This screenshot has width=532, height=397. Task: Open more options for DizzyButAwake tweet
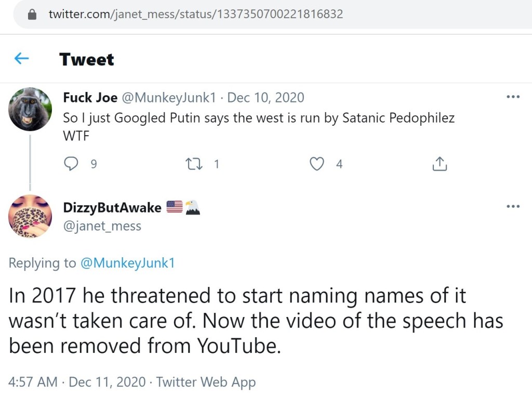coord(513,207)
